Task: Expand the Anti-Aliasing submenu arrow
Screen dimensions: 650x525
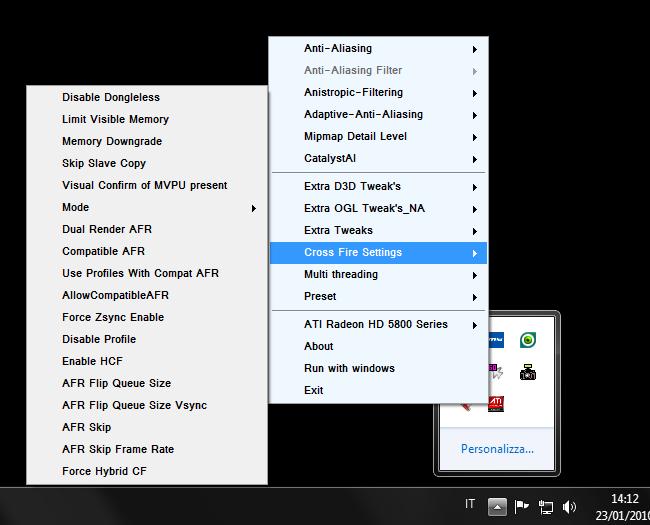Action: pos(475,49)
